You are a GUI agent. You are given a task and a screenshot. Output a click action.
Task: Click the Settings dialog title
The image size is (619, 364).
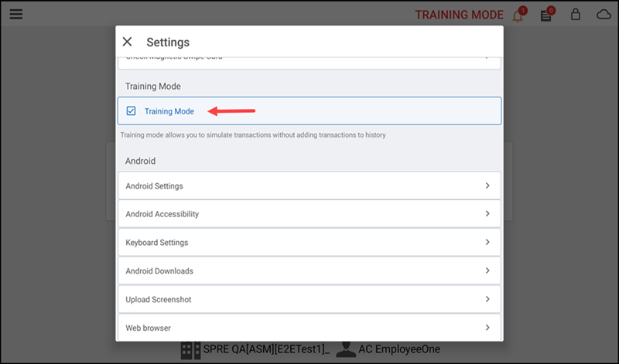tap(168, 43)
